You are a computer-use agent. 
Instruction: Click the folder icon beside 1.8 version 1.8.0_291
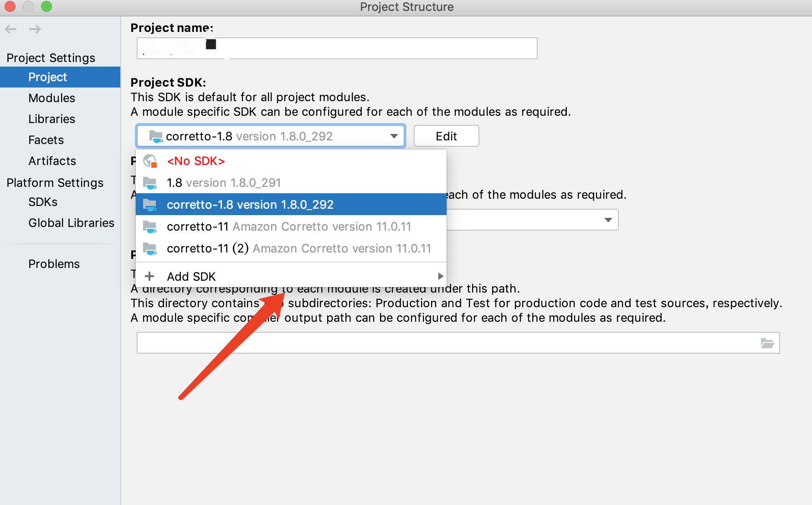click(150, 183)
